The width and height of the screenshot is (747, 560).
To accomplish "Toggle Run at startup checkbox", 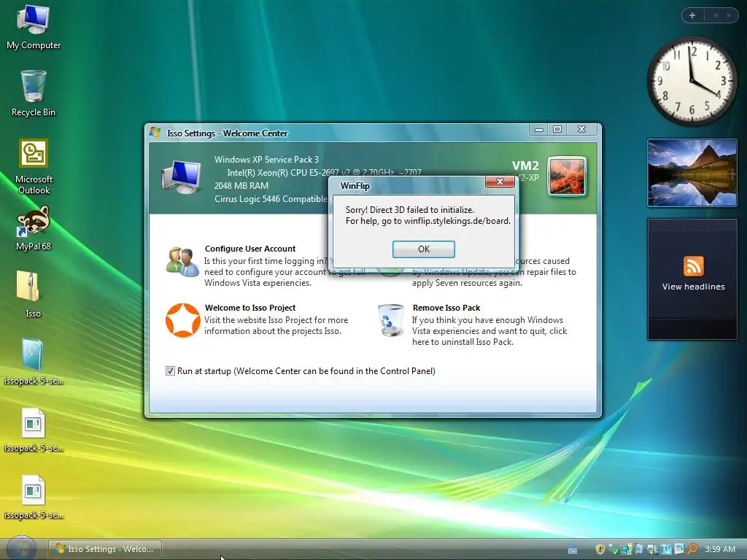I will [x=170, y=371].
